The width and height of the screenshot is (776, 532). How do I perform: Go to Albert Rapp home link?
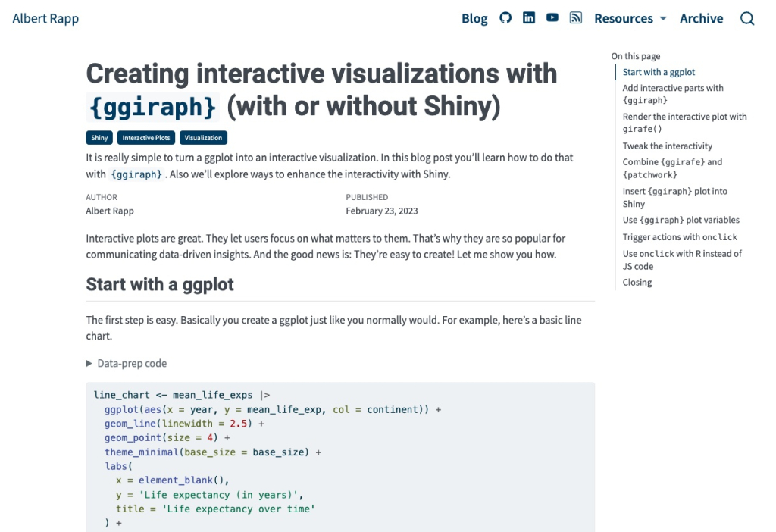click(45, 19)
